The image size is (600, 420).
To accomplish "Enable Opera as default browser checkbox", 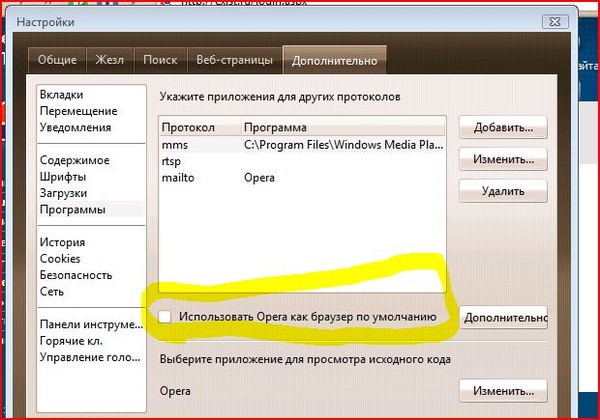I will coord(165,317).
